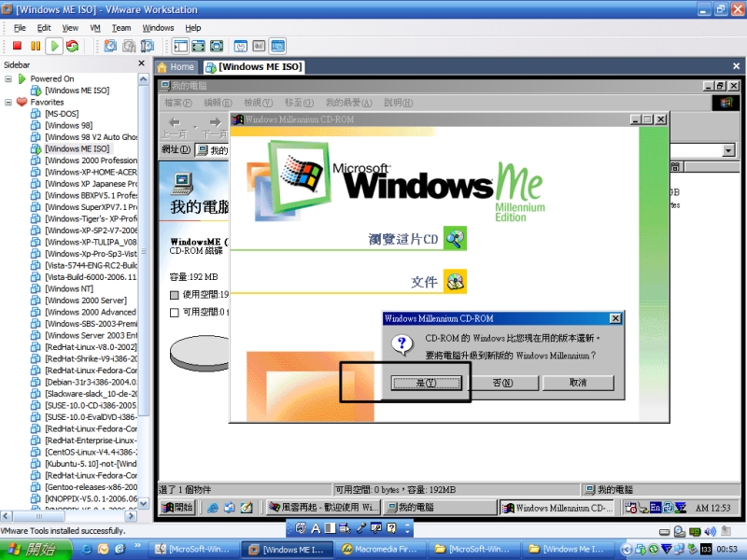Click the 取消 Cancel button in the dialog

tap(578, 383)
